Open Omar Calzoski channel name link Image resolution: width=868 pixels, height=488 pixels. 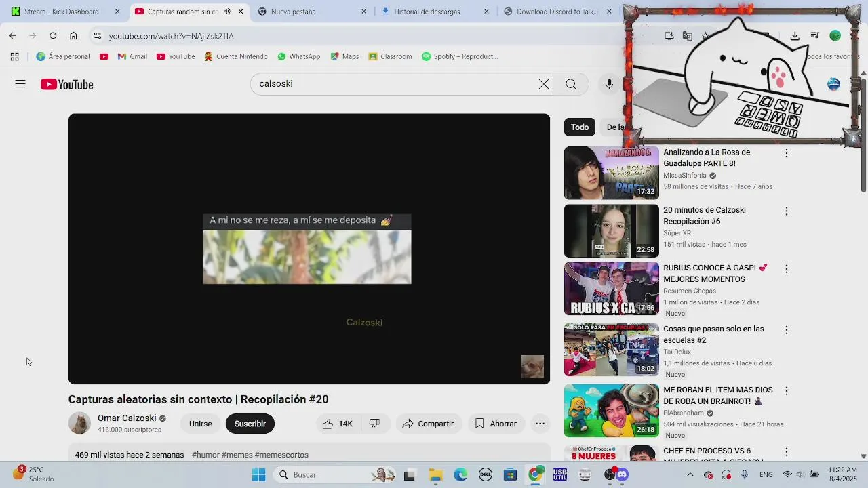[x=127, y=418]
